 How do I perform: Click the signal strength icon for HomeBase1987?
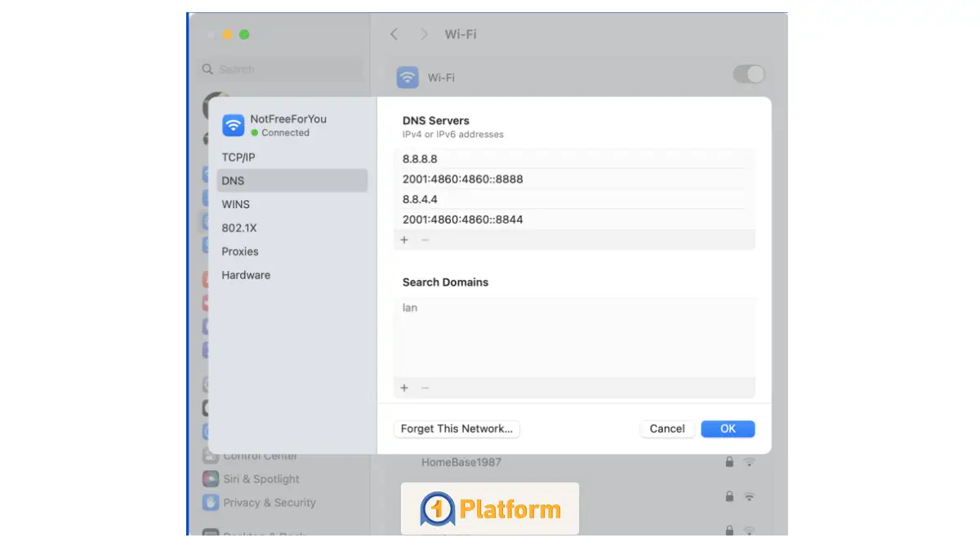click(750, 461)
